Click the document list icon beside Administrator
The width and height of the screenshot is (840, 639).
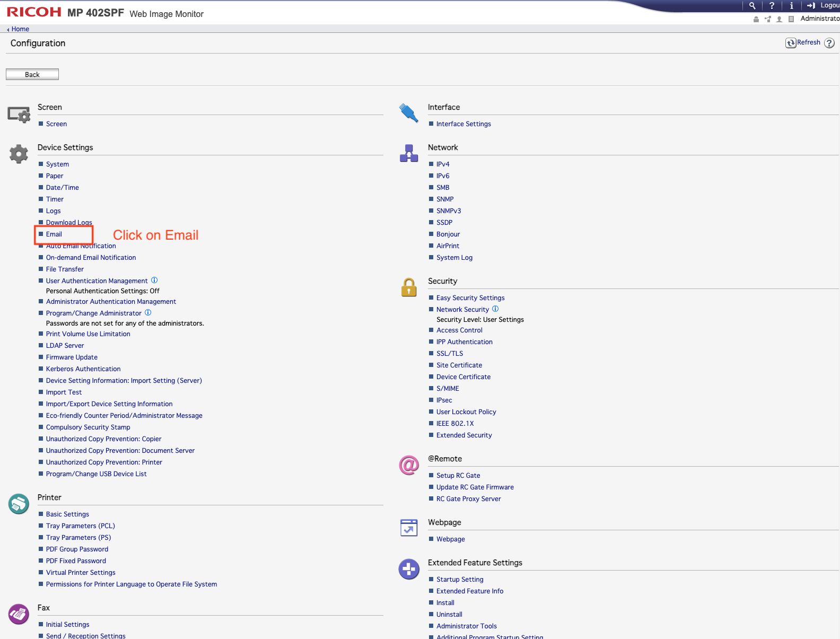(x=791, y=19)
